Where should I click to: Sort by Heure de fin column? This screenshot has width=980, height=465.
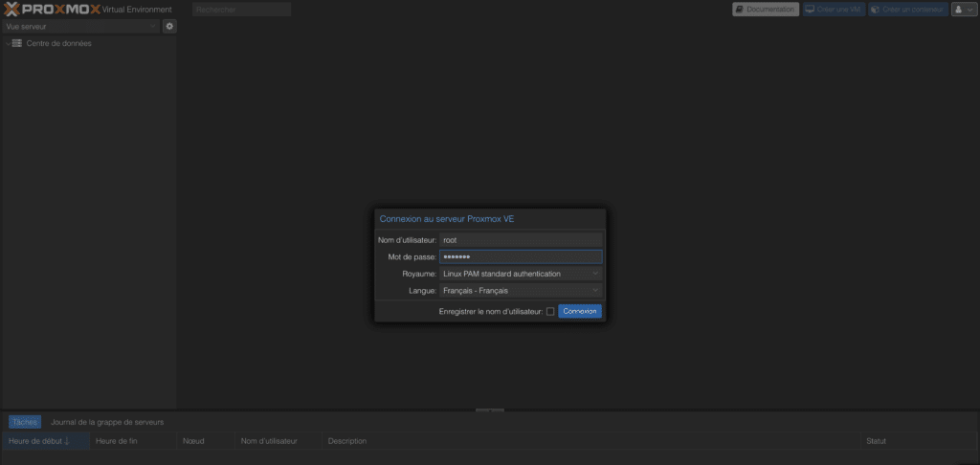point(133,441)
